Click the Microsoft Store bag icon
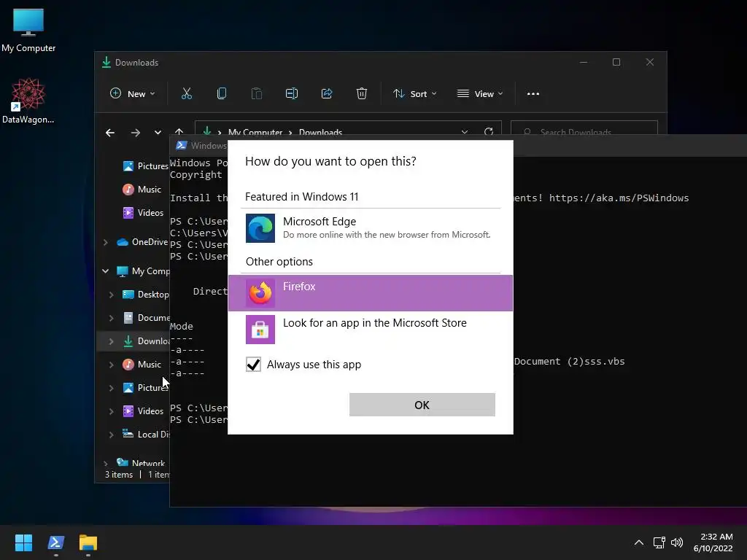 [x=260, y=329]
